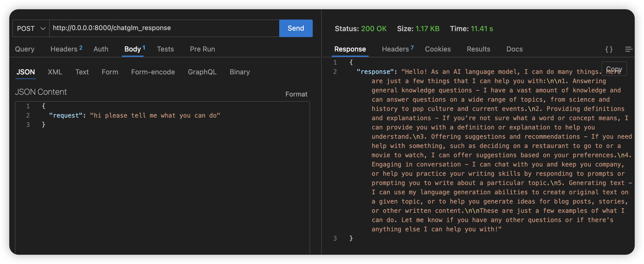Open the response options menu icon
Image resolution: width=644 pixels, height=264 pixels.
(x=629, y=49)
